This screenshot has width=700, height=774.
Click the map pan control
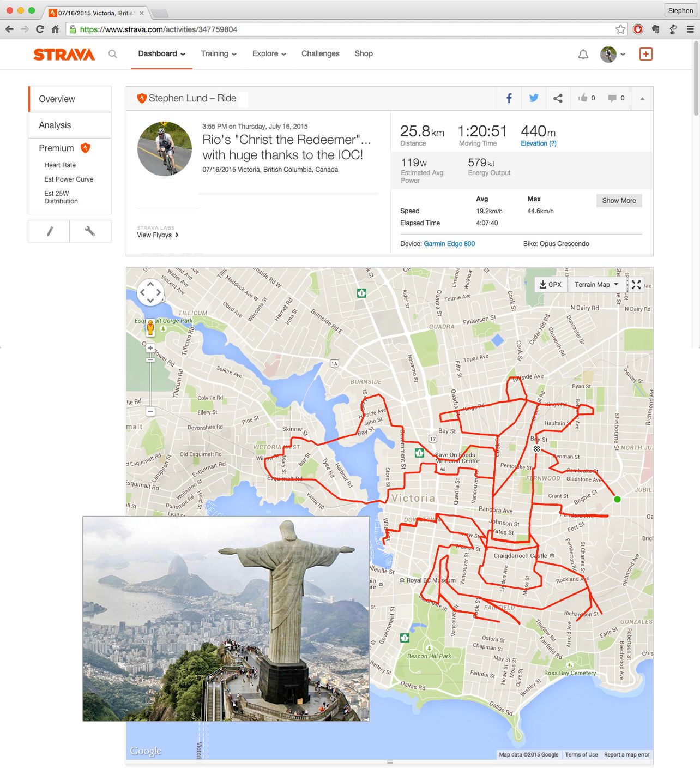(150, 292)
